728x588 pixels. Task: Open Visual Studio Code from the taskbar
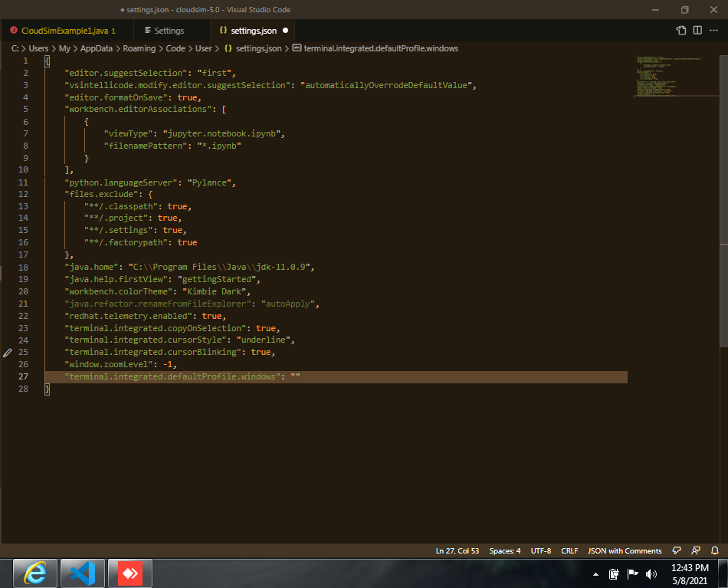click(x=82, y=573)
